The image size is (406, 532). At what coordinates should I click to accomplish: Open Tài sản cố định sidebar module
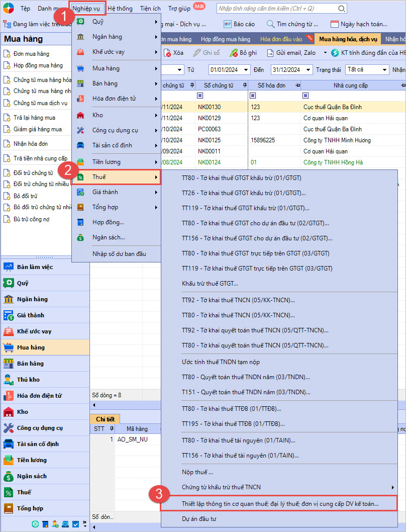[x=9, y=444]
